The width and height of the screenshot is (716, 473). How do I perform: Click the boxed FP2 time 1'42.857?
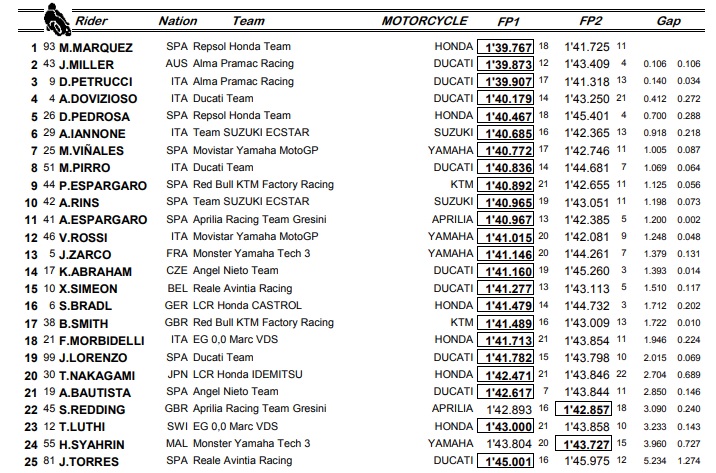(x=586, y=410)
